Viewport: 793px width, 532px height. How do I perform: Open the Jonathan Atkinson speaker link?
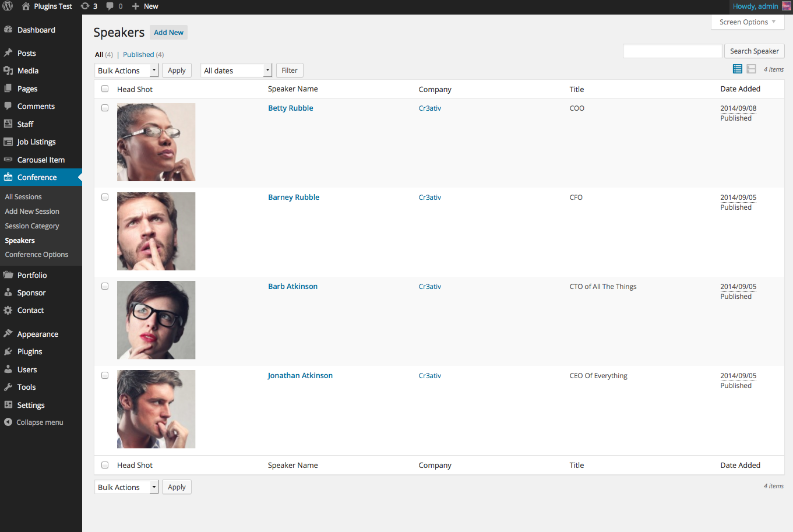[300, 376]
